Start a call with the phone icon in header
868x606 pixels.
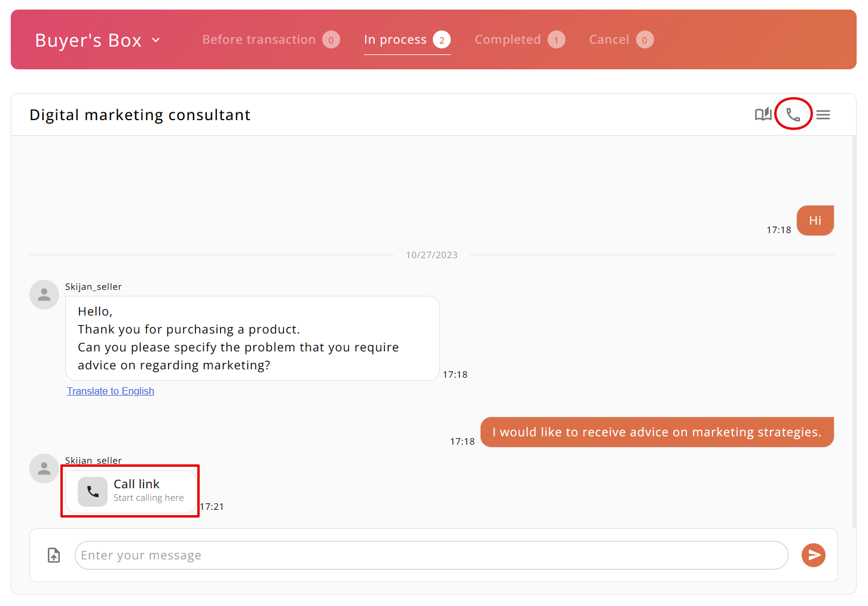point(793,115)
